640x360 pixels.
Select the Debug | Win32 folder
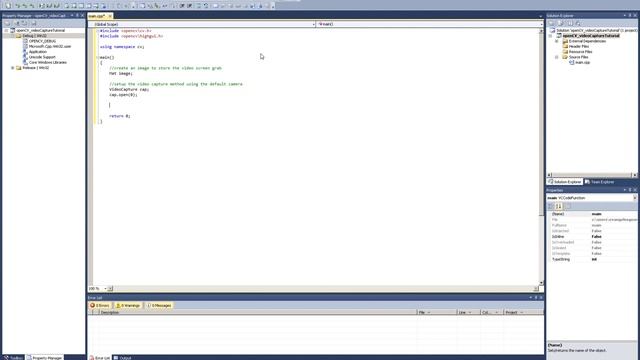click(x=34, y=36)
